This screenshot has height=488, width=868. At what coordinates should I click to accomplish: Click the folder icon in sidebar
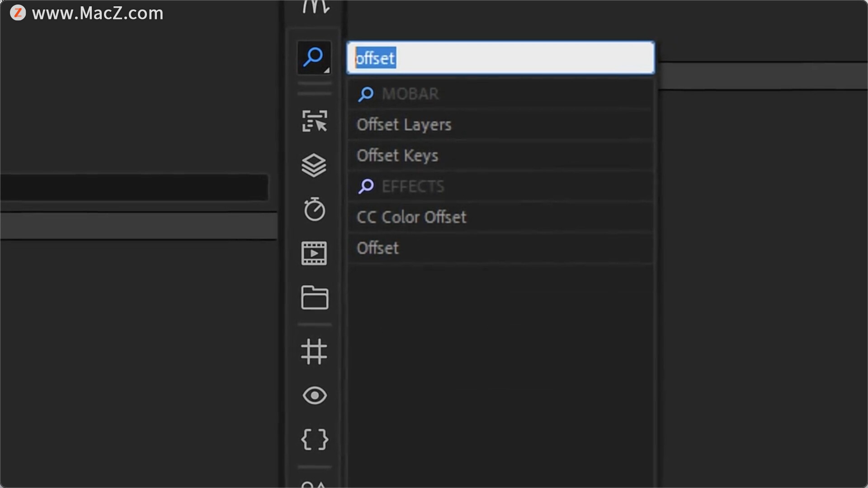point(314,297)
